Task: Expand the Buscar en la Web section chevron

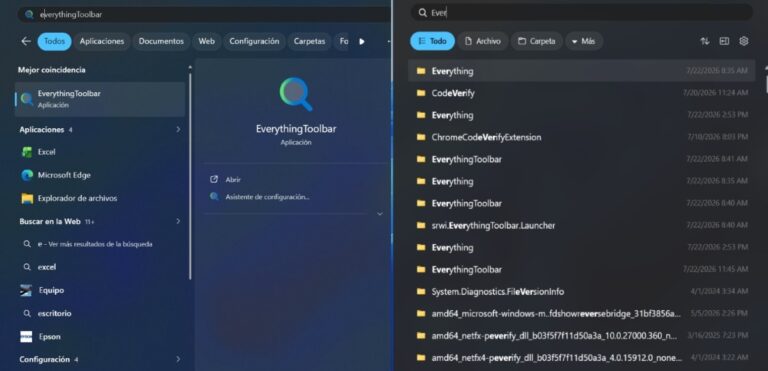Action: pyautogui.click(x=178, y=222)
